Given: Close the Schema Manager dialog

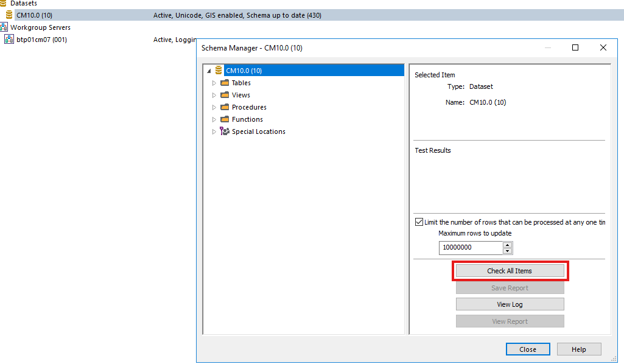Looking at the screenshot, I should (527, 349).
